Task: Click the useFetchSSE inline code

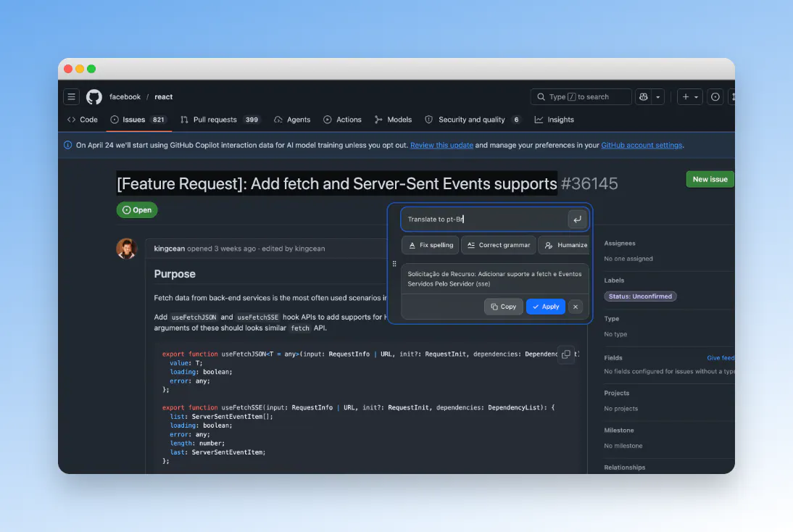Action: point(257,317)
